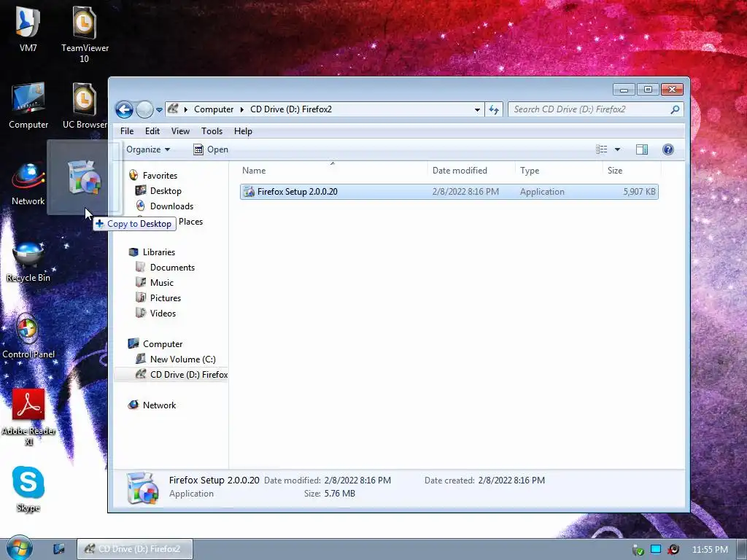Click the Open toolbar button
This screenshot has height=560, width=747.
coord(211,149)
